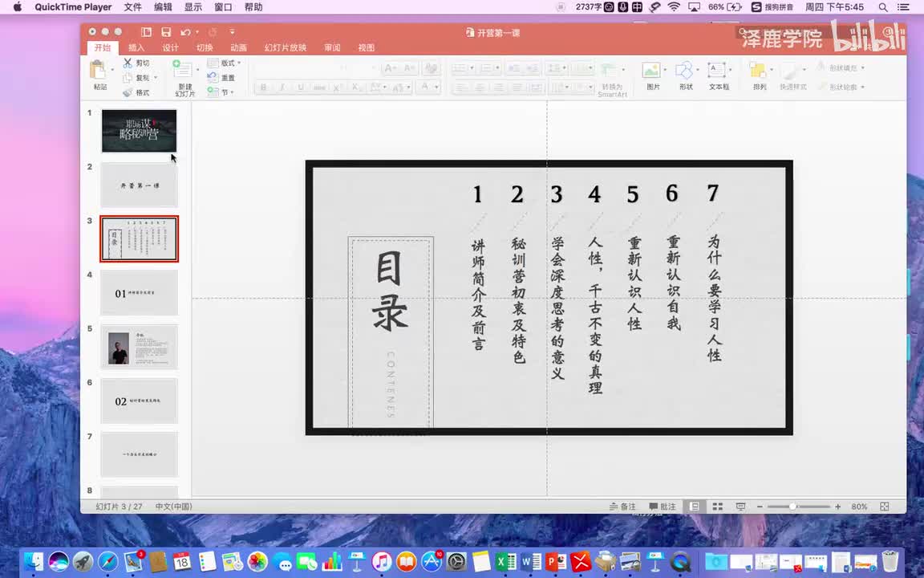Open the 文件 menu in menu bar
Viewport: 924px width, 578px height.
pyautogui.click(x=132, y=7)
